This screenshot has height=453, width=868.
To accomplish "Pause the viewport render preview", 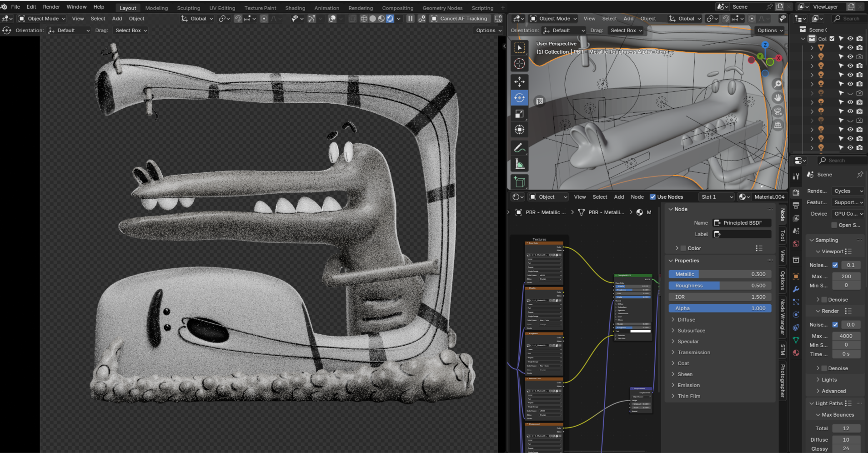I will pyautogui.click(x=410, y=19).
